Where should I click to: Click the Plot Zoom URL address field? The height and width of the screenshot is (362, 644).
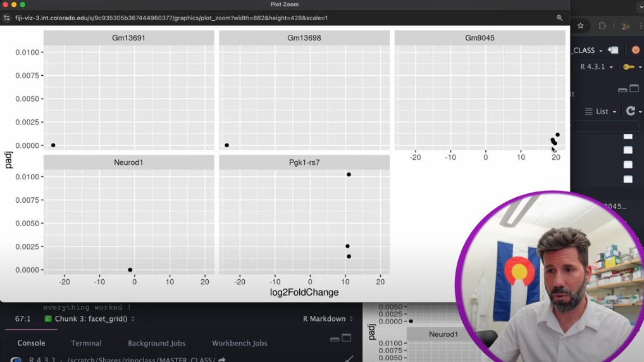pyautogui.click(x=171, y=18)
